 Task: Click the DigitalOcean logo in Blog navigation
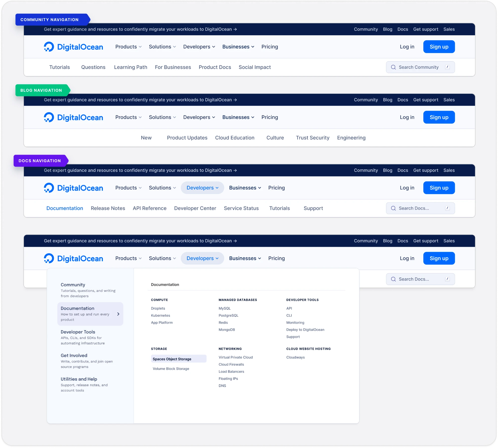coord(73,117)
